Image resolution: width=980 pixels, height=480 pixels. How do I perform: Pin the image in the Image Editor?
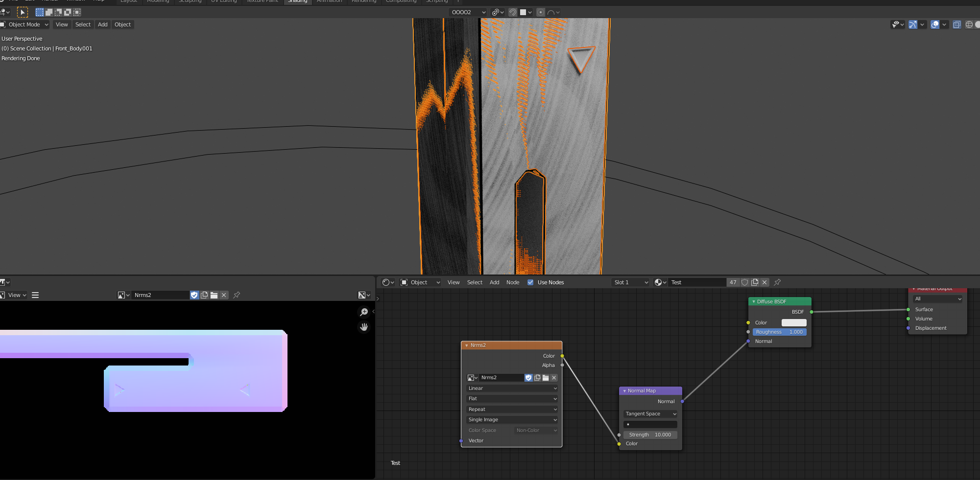point(237,295)
